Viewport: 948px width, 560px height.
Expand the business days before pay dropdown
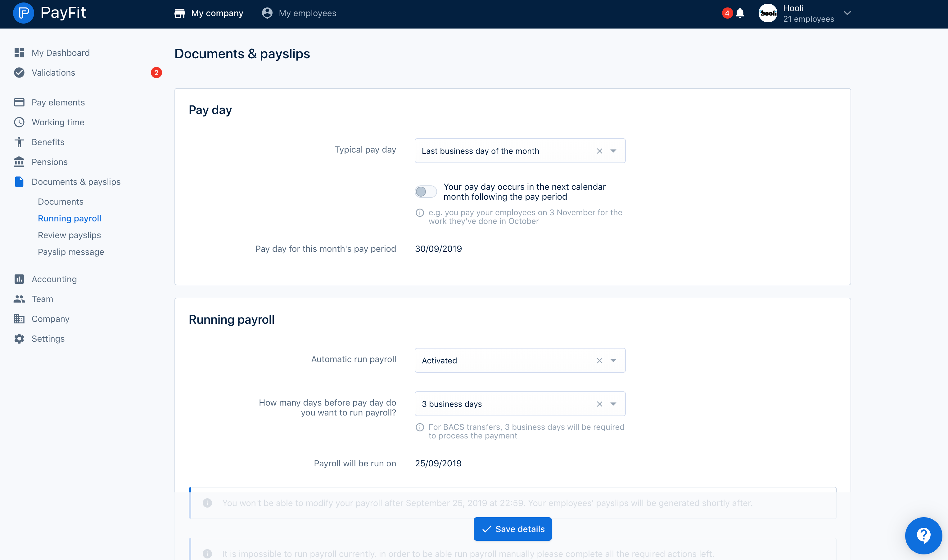613,404
